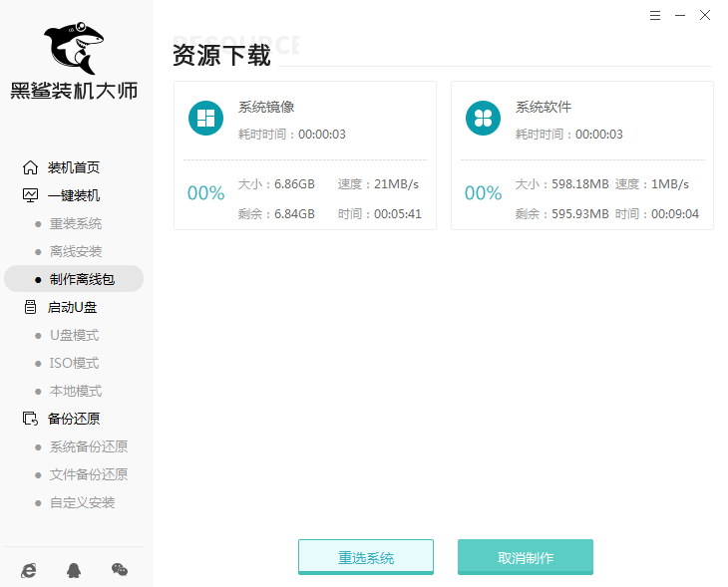The image size is (728, 587).
Task: Click the 系统软件 four-leaf icon
Action: [483, 119]
